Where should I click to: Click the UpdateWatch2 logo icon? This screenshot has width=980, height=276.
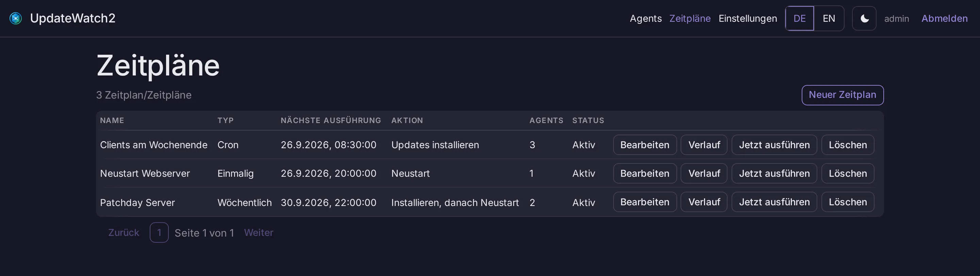16,18
